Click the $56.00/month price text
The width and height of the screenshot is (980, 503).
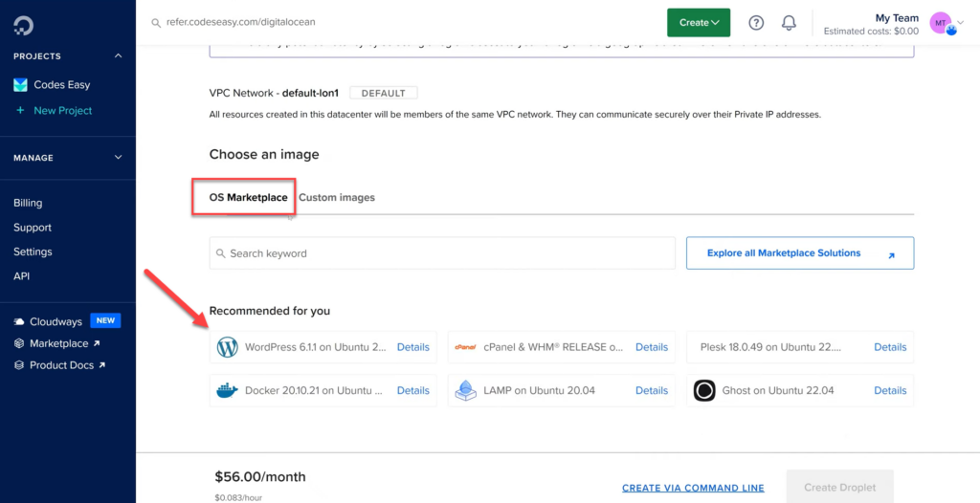tap(260, 477)
